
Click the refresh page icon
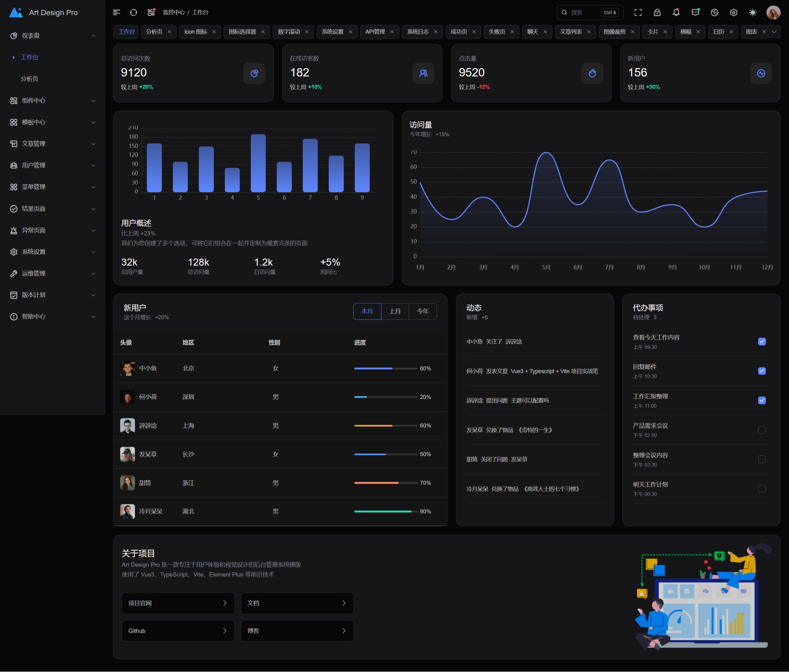pyautogui.click(x=134, y=12)
